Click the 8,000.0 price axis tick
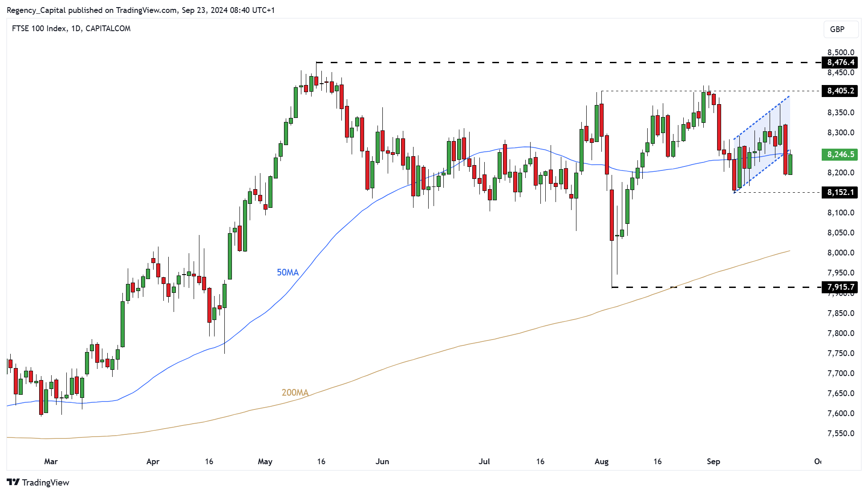Screen dimensions: 868x494 840,253
